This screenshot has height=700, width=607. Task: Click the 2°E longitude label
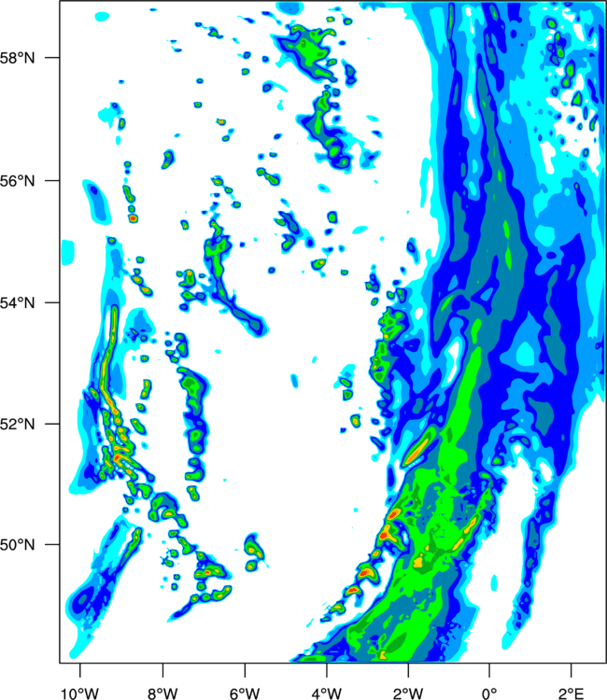[572, 693]
